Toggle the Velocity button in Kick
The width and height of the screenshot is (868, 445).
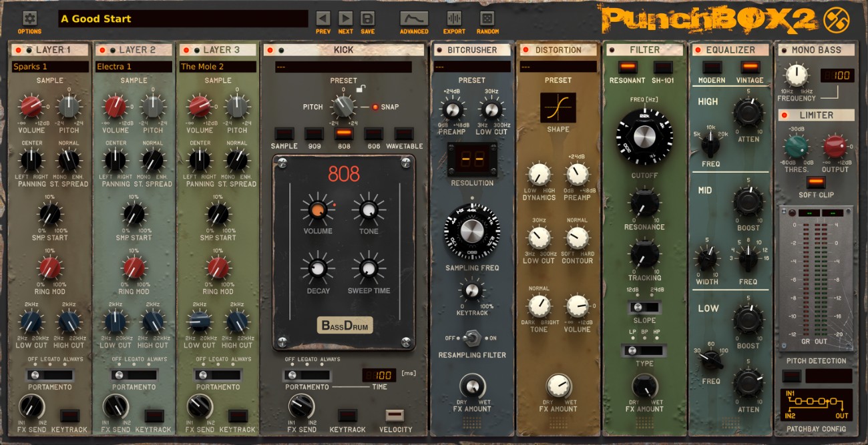pyautogui.click(x=396, y=416)
